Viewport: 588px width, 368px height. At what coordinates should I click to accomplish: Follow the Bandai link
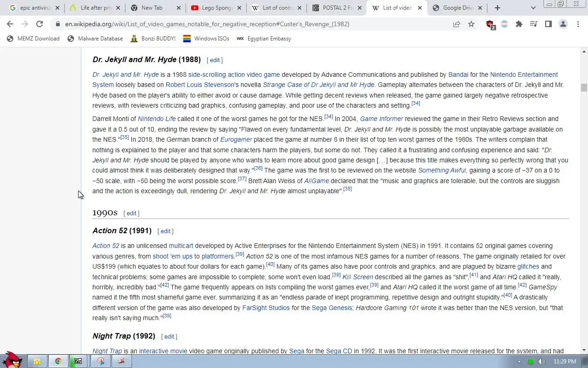458,75
